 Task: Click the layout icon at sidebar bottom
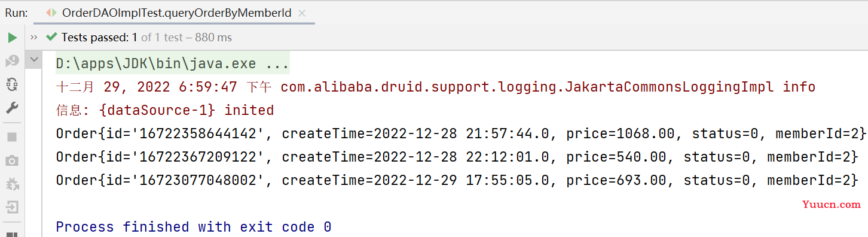[x=12, y=234]
